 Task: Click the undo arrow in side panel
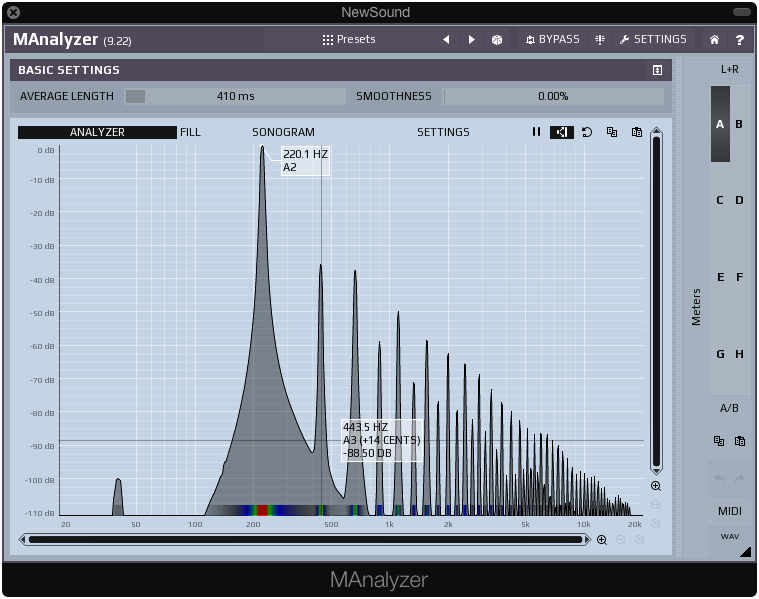[x=719, y=478]
